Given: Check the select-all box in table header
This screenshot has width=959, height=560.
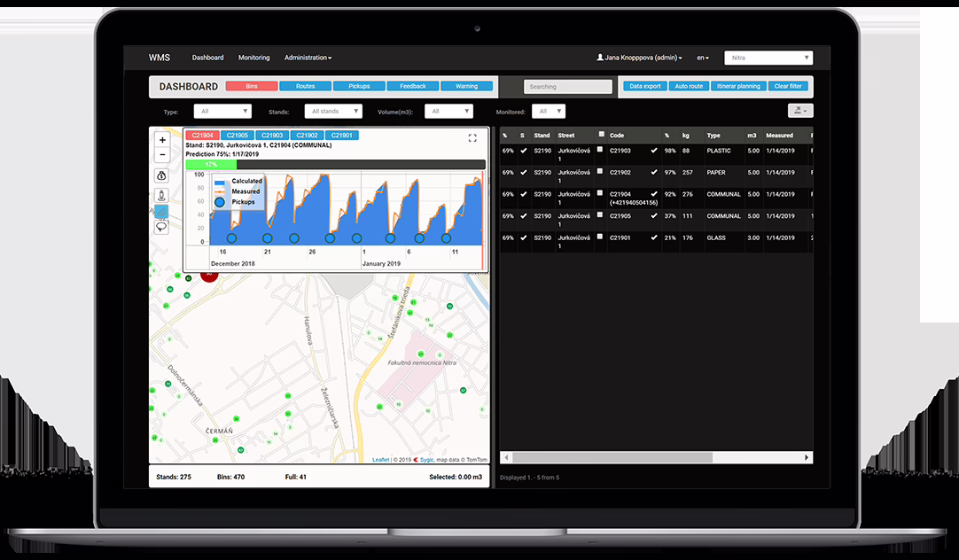Looking at the screenshot, I should (x=602, y=135).
